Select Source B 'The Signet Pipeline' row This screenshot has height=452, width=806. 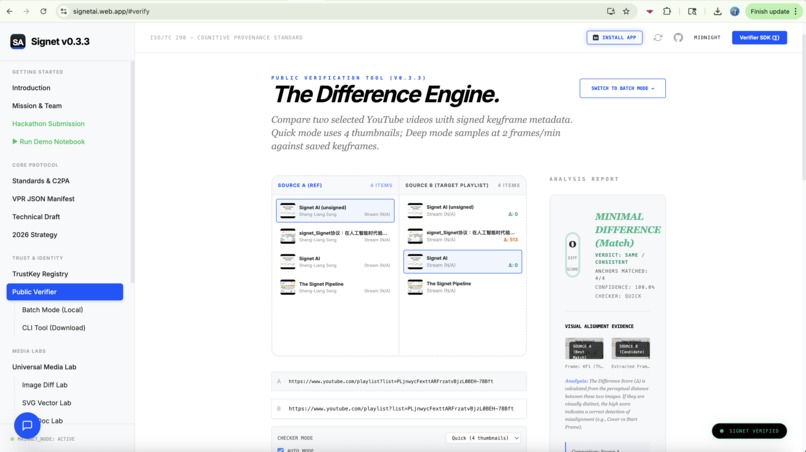(463, 287)
